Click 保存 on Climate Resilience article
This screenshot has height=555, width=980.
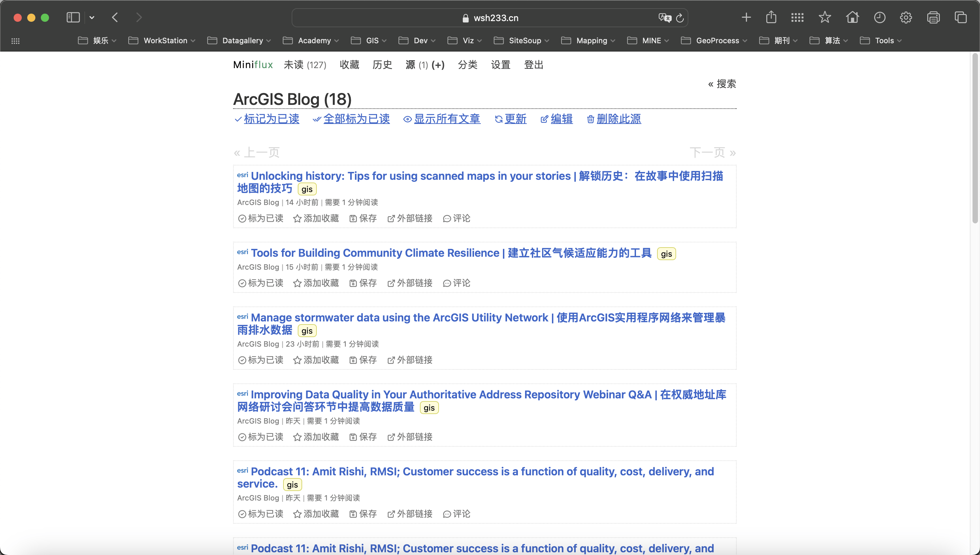click(363, 283)
